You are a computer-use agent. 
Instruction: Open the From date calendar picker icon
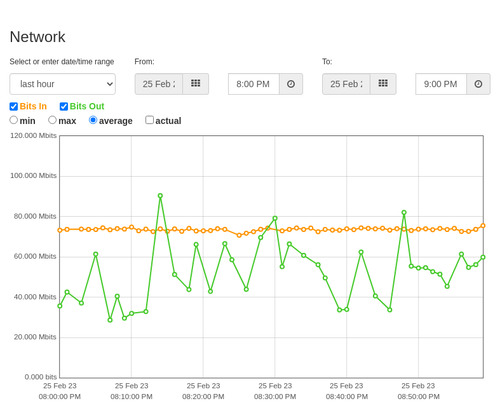pyautogui.click(x=196, y=84)
